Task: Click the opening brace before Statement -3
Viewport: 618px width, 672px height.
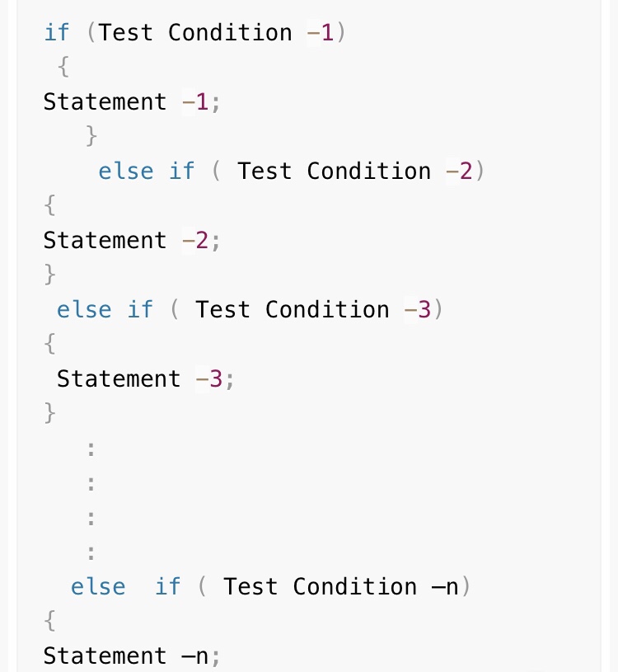Action: [49, 344]
